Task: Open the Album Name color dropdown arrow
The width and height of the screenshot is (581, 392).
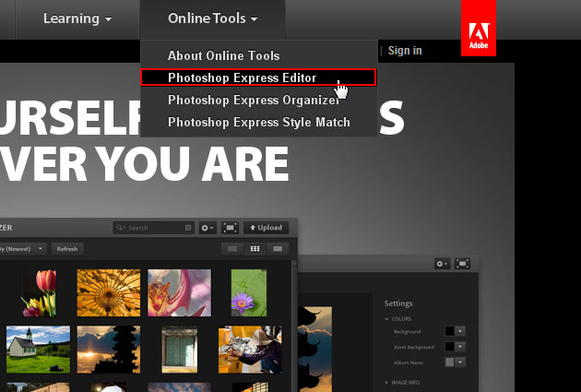Action: 460,362
